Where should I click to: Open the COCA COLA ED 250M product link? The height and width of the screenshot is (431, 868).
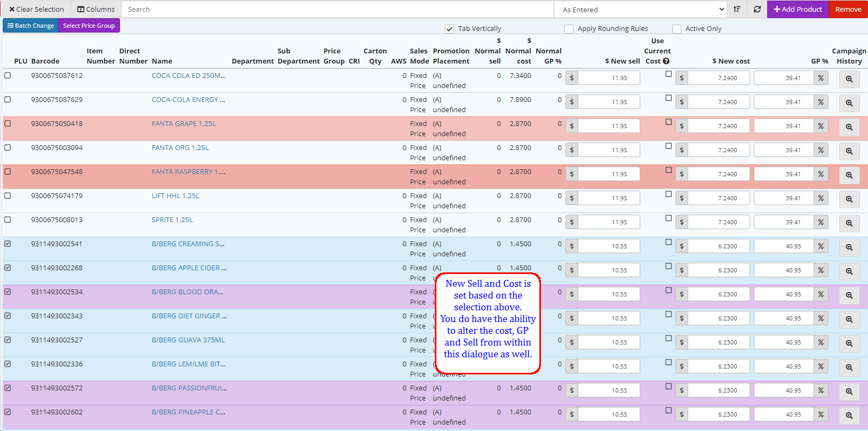tap(189, 75)
